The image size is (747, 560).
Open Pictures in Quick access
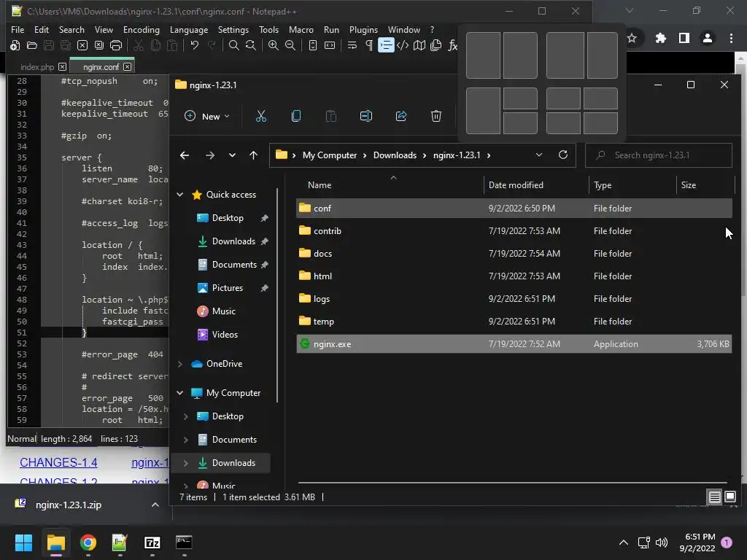tap(228, 287)
